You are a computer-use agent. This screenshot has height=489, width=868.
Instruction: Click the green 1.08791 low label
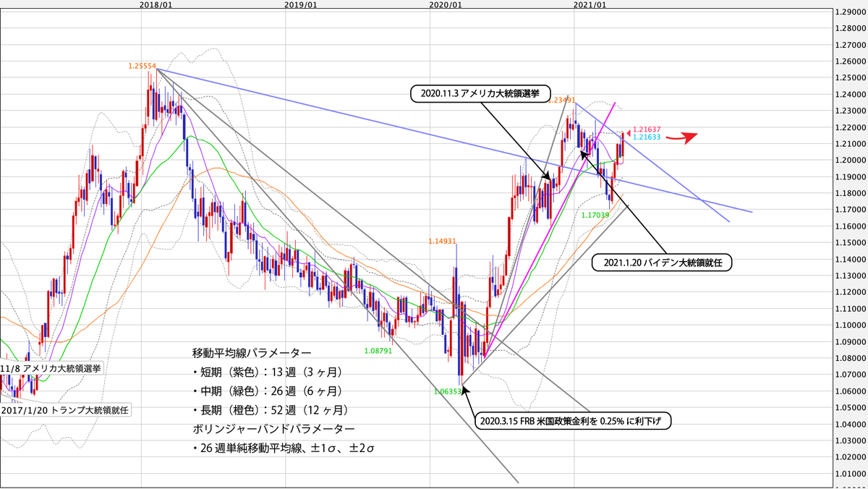tap(377, 351)
